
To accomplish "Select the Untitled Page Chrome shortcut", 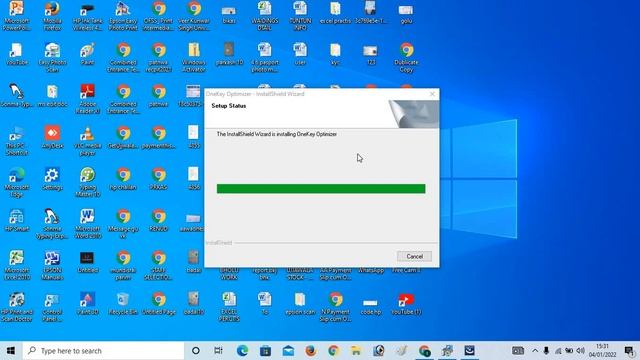I will (158, 304).
